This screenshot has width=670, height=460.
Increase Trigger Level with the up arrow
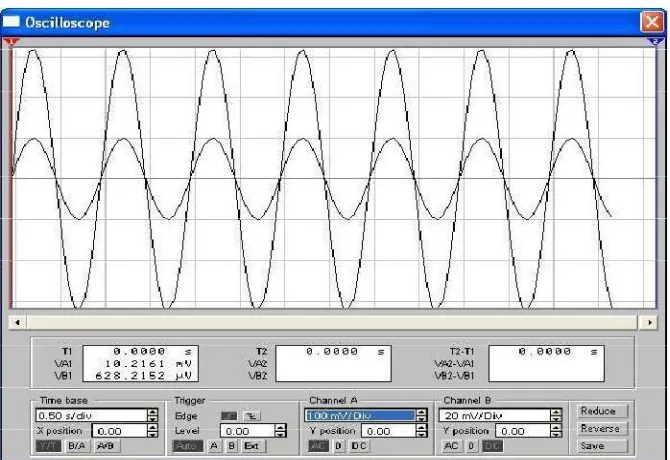coord(281,428)
